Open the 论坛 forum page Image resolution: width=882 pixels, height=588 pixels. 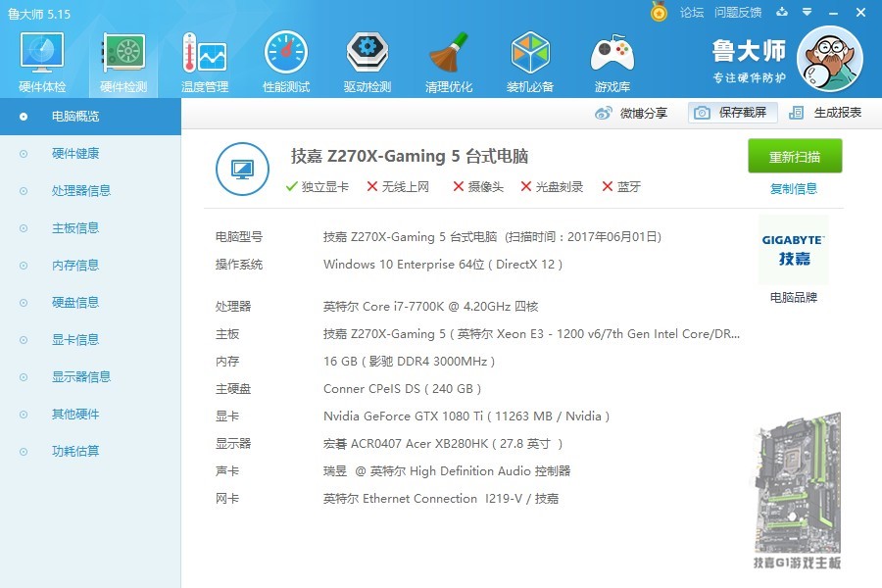coord(692,13)
